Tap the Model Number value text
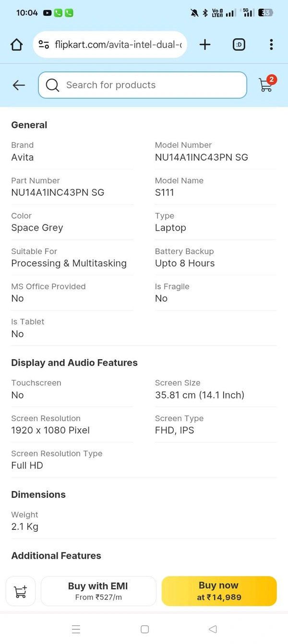The width and height of the screenshot is (288, 644). pyautogui.click(x=201, y=157)
